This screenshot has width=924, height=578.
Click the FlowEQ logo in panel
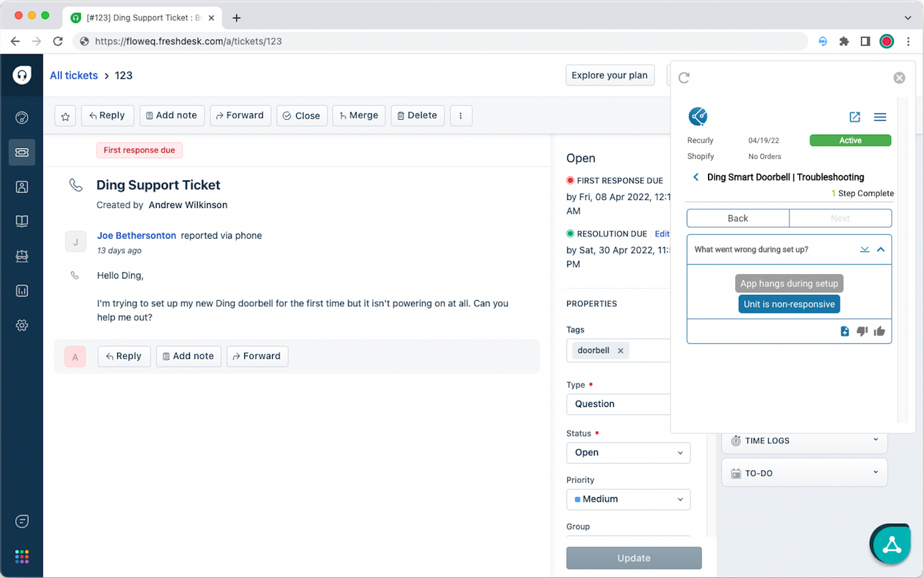click(698, 116)
